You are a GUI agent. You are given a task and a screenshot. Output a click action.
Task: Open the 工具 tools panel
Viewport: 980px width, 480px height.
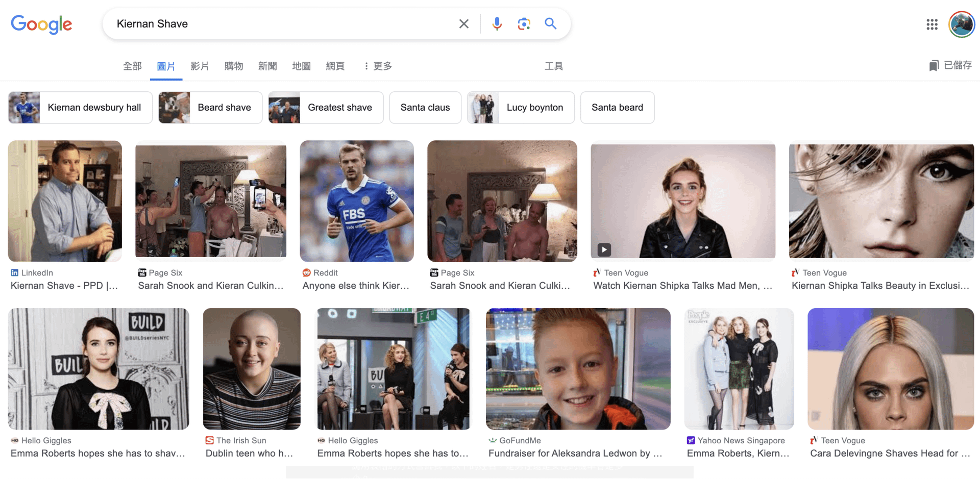pyautogui.click(x=553, y=66)
